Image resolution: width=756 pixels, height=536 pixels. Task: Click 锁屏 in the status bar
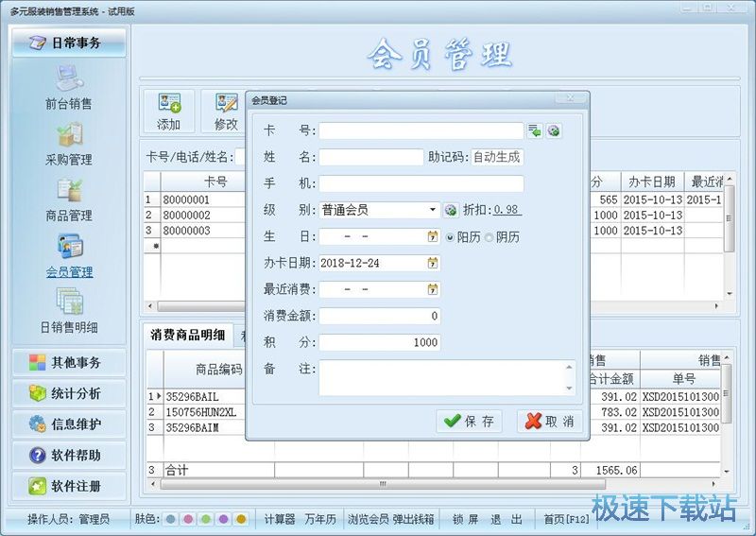click(x=465, y=519)
